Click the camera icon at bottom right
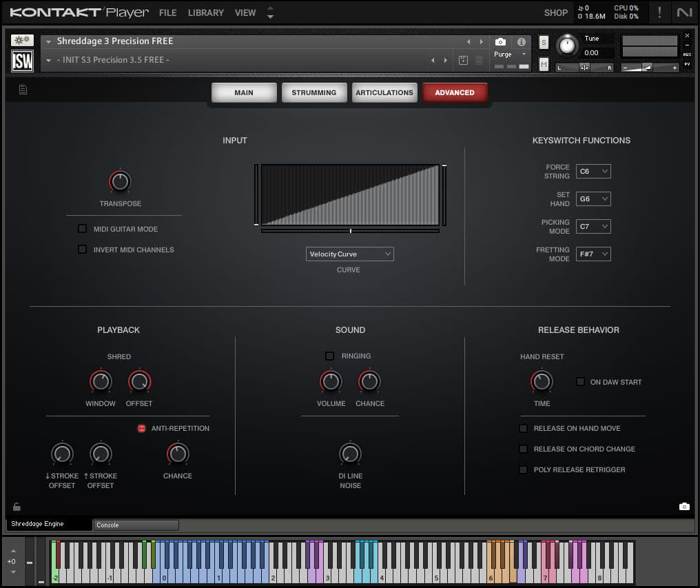700x588 pixels. 684,507
